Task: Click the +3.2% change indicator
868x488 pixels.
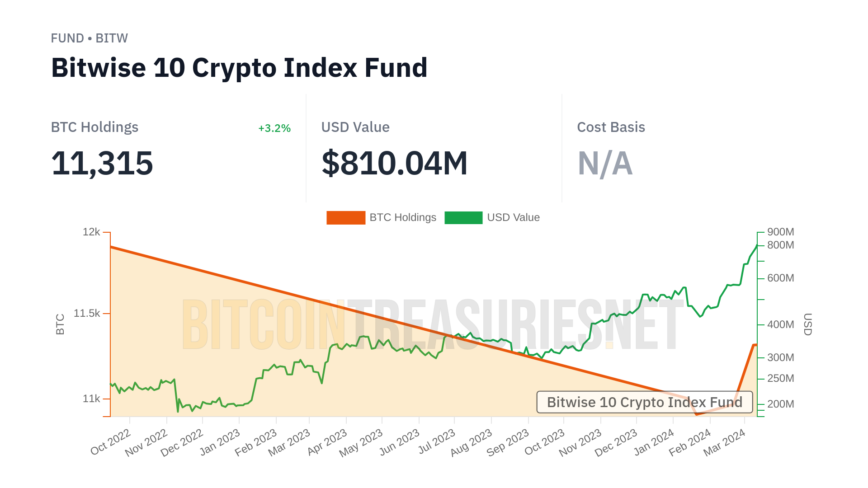Action: click(274, 128)
